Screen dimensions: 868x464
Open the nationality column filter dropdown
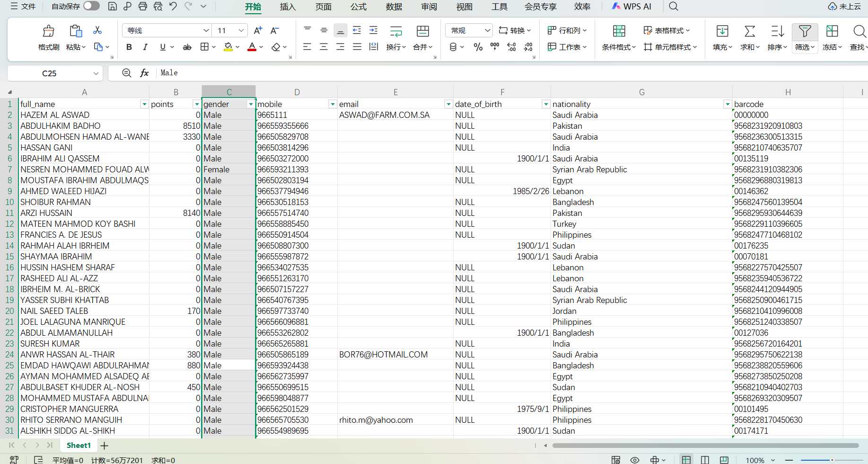[x=728, y=104]
